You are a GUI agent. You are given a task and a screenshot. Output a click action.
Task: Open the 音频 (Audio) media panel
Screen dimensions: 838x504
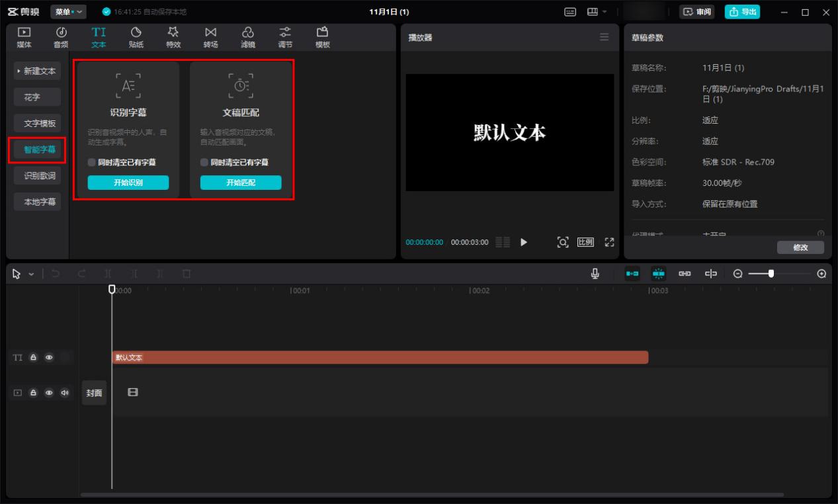tap(60, 36)
